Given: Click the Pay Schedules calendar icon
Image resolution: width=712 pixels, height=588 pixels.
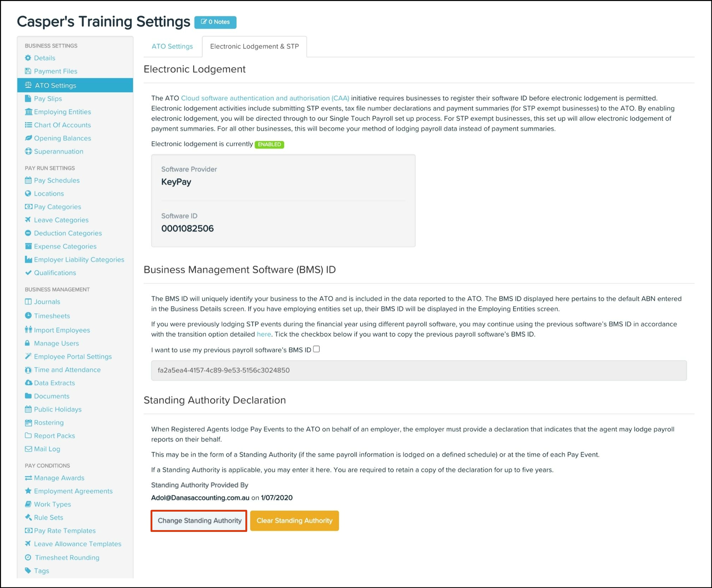Looking at the screenshot, I should pyautogui.click(x=28, y=180).
